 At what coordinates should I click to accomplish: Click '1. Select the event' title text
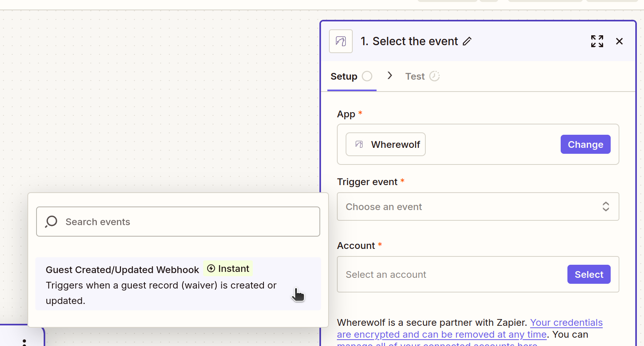409,41
